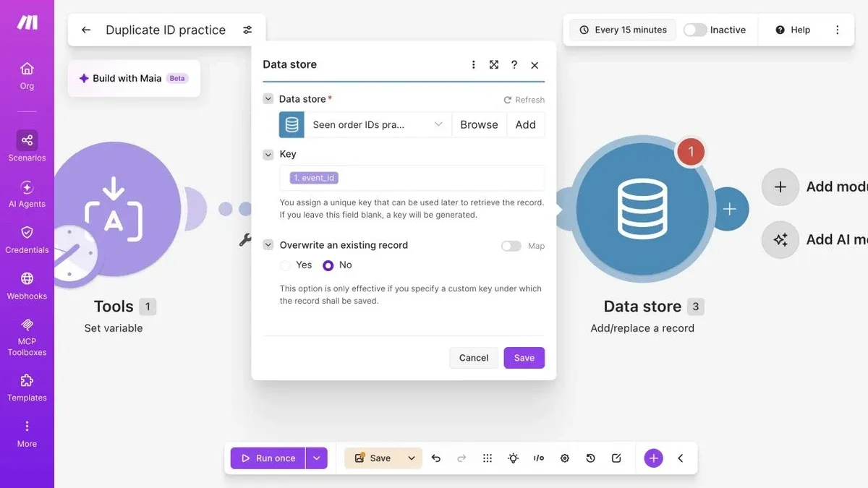The width and height of the screenshot is (868, 488).
Task: Redo last action
Action: tap(461, 458)
